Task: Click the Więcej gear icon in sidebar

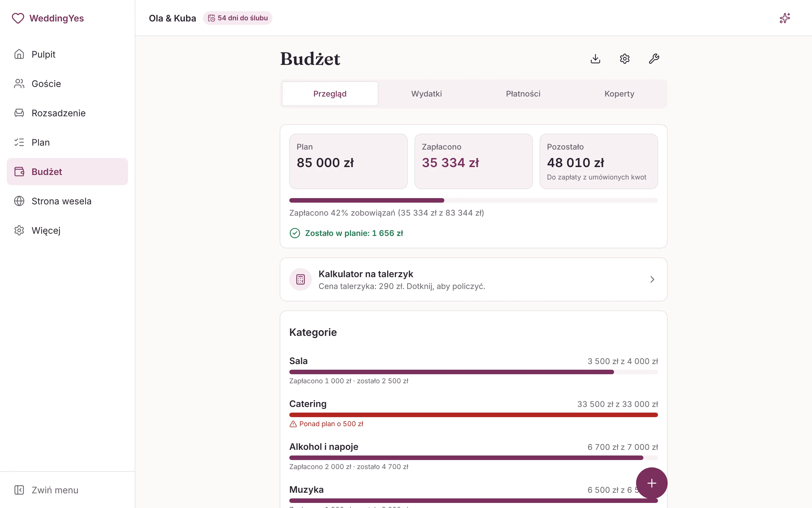Action: coord(19,231)
